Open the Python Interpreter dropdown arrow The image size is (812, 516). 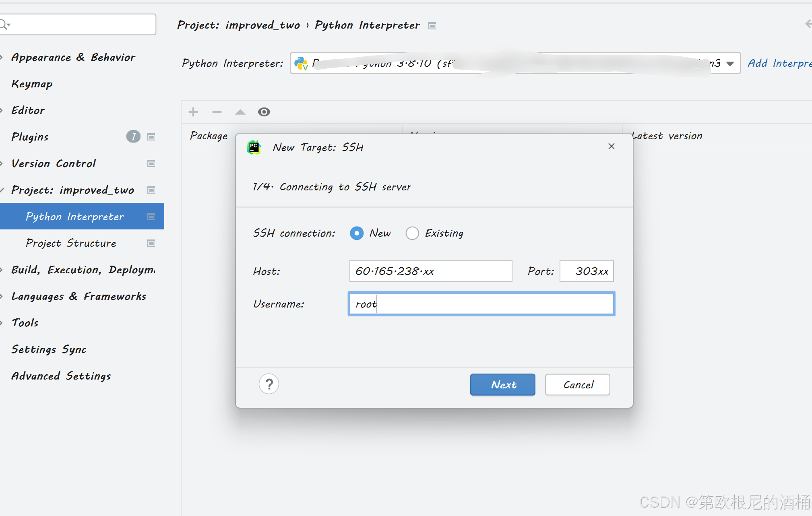click(x=730, y=64)
